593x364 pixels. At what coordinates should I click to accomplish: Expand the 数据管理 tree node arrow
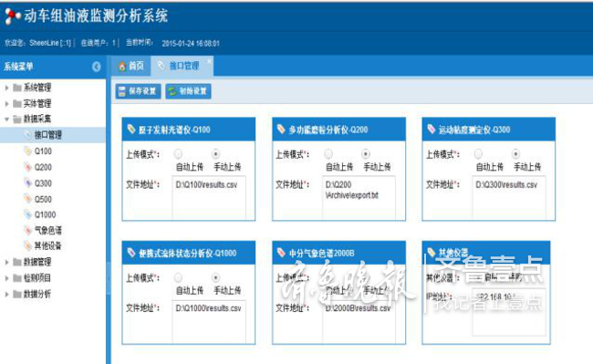click(6, 262)
